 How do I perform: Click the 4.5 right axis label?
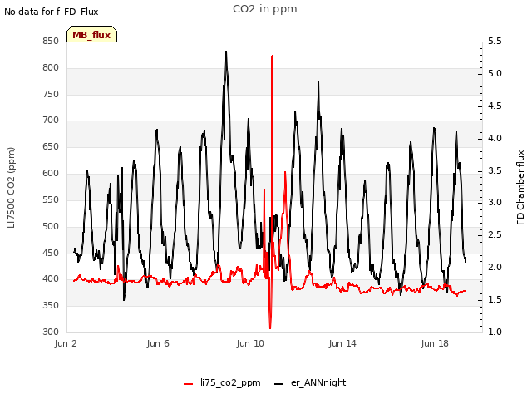[495, 106]
